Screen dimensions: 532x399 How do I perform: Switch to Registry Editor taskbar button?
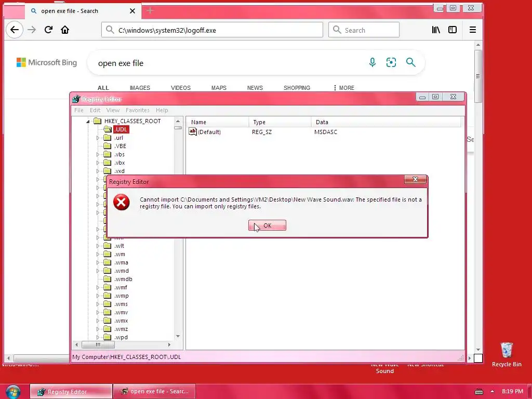[x=71, y=392]
